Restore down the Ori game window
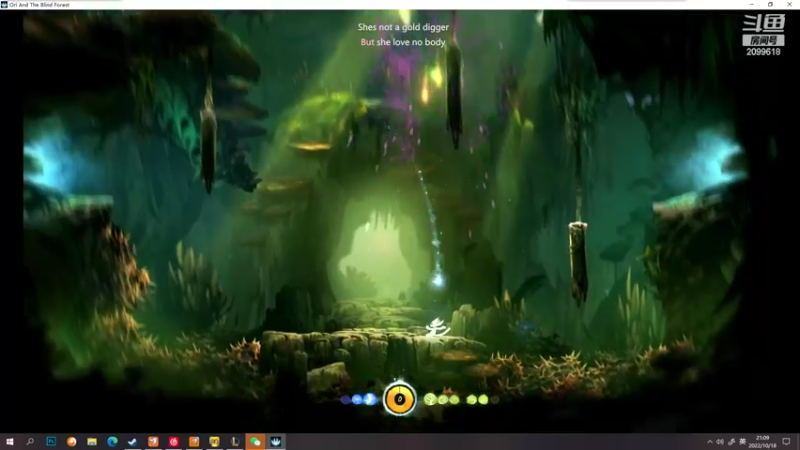The image size is (800, 450). pyautogui.click(x=770, y=5)
